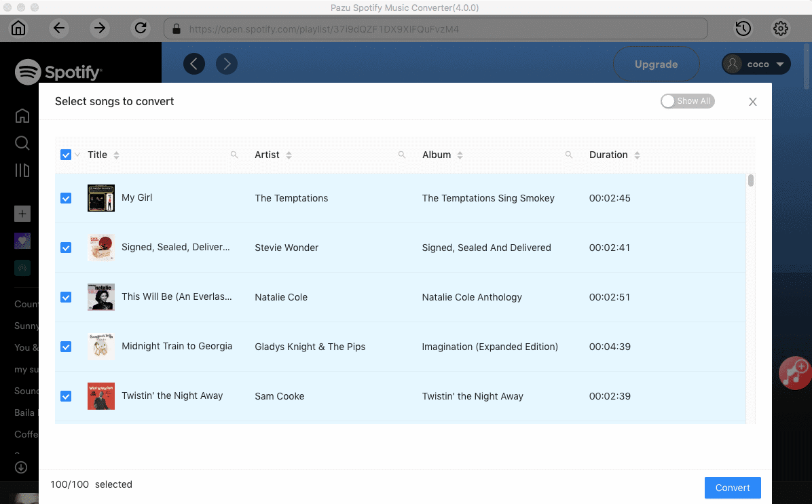Expand the selection options arrow beside header checkbox

(x=77, y=155)
